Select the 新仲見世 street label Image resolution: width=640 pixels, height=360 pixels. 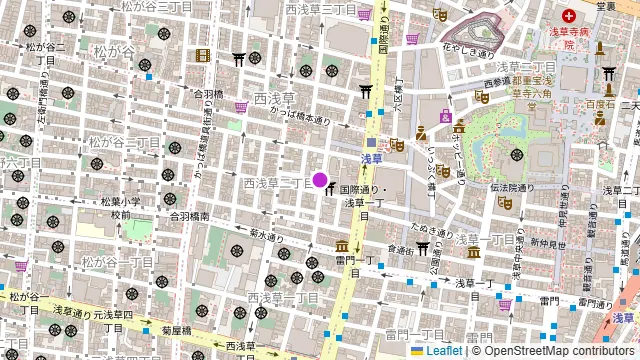click(548, 244)
